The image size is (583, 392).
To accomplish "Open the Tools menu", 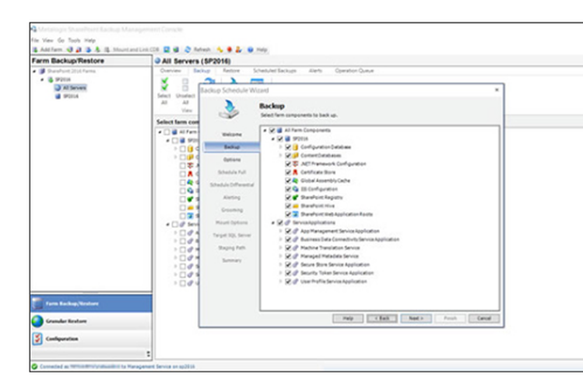I will [74, 40].
